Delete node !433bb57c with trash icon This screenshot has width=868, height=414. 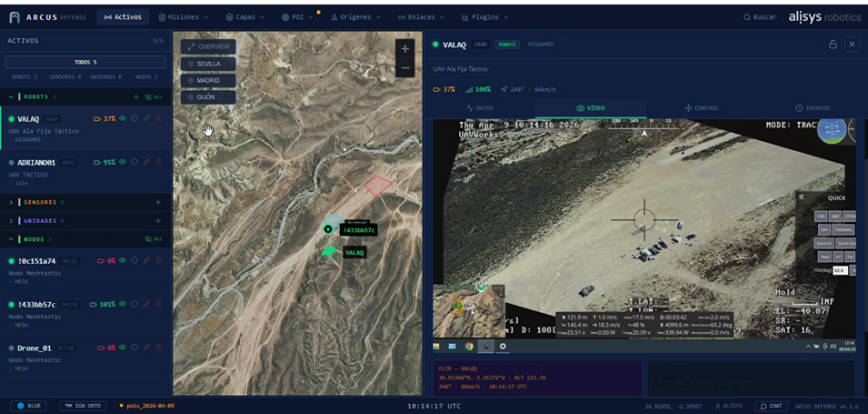point(159,304)
